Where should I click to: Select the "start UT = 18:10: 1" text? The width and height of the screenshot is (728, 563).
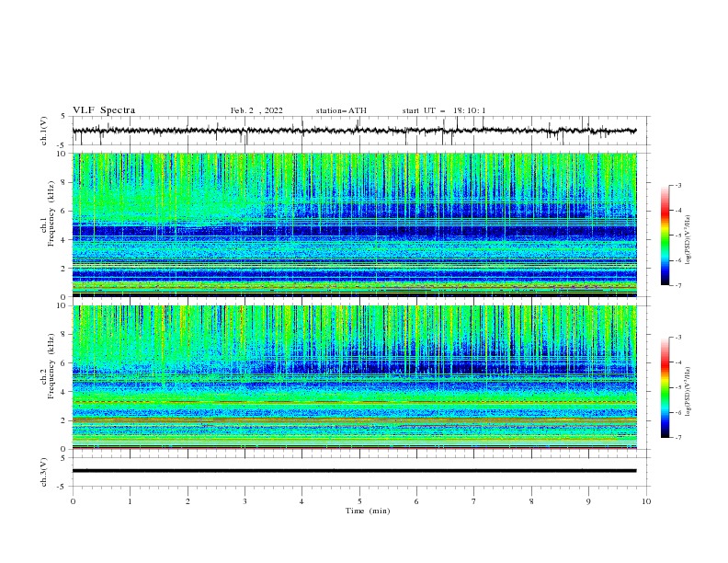[444, 110]
